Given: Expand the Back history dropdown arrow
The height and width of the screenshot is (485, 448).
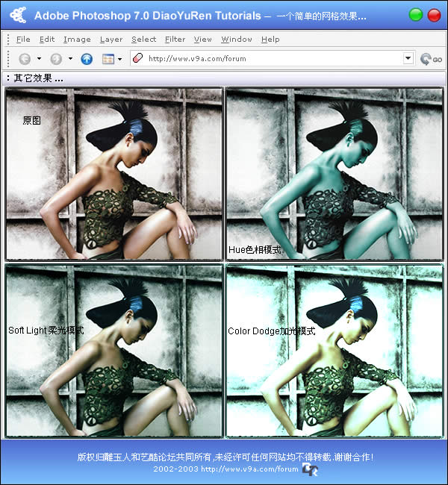Looking at the screenshot, I should pyautogui.click(x=39, y=58).
